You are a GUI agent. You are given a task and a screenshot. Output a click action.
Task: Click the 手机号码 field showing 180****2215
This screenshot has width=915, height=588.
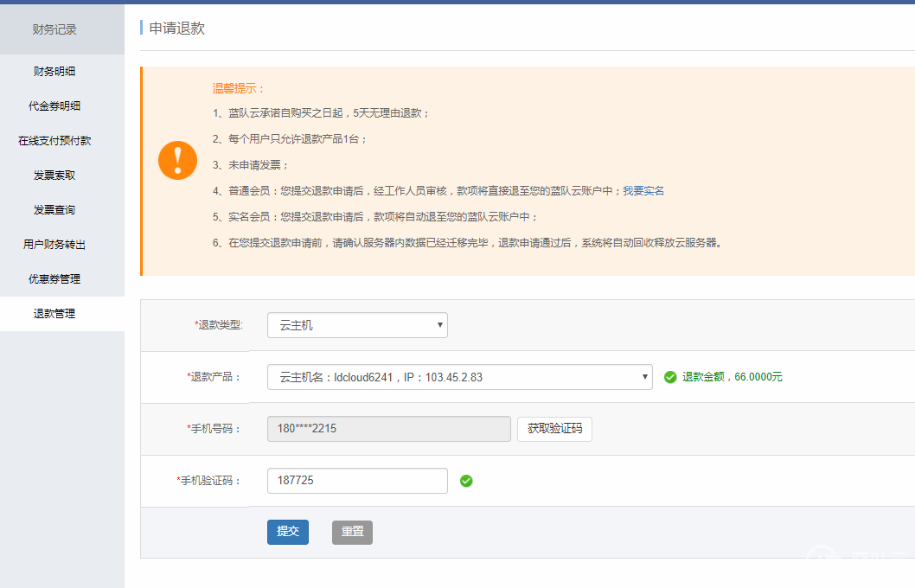(389, 429)
